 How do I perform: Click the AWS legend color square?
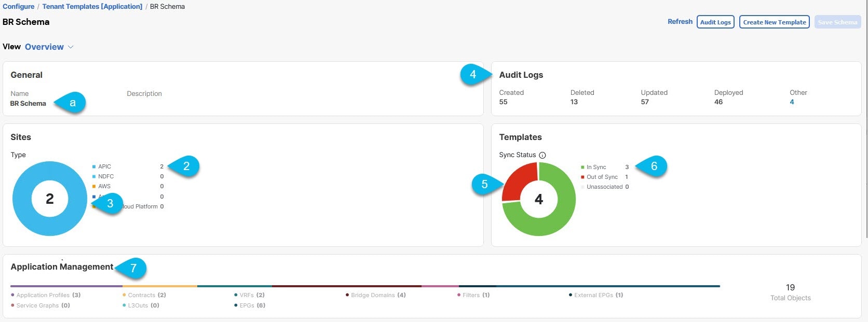(x=94, y=187)
